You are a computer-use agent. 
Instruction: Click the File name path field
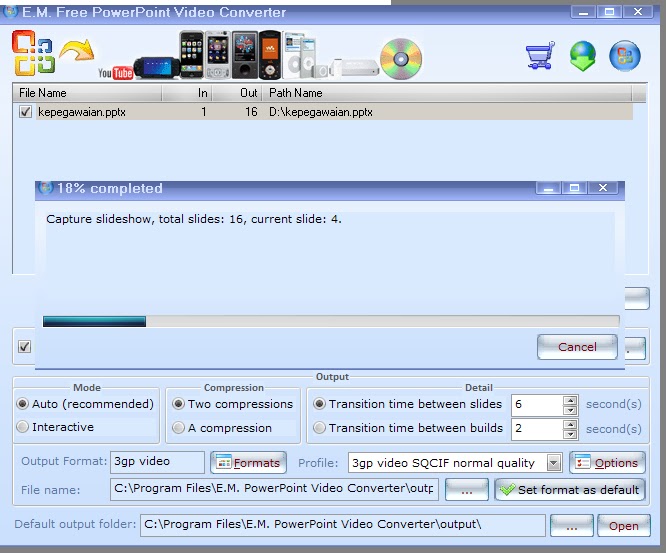tap(274, 489)
